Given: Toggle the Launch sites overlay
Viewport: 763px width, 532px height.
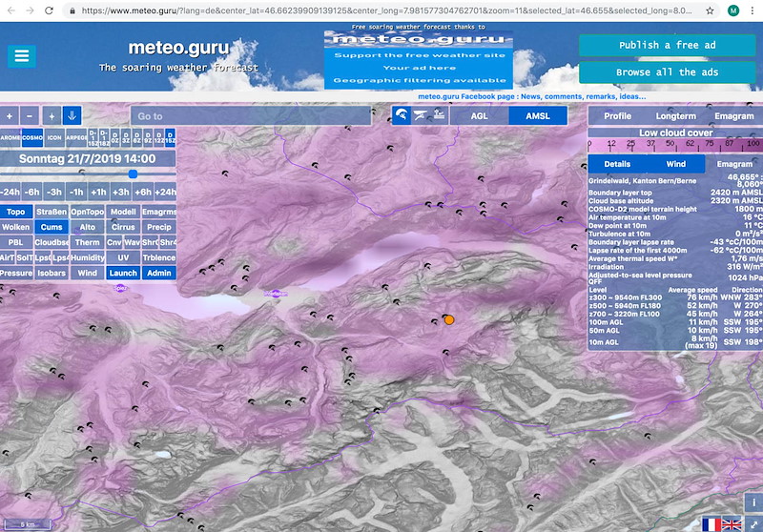Looking at the screenshot, I should pos(123,273).
